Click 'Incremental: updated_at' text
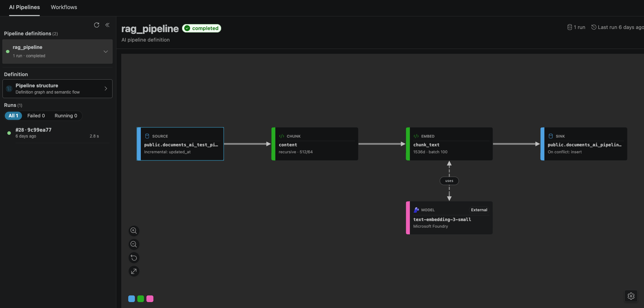 167,152
